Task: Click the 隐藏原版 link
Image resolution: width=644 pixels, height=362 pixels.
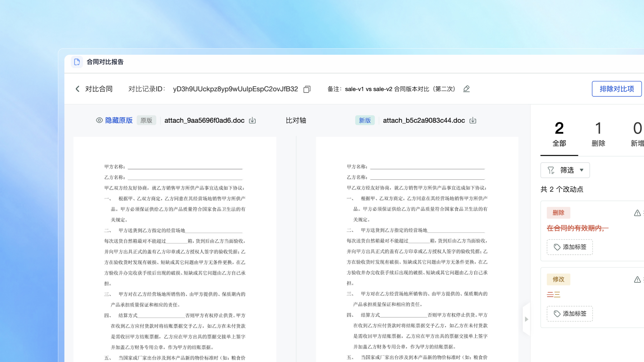Action: 119,120
